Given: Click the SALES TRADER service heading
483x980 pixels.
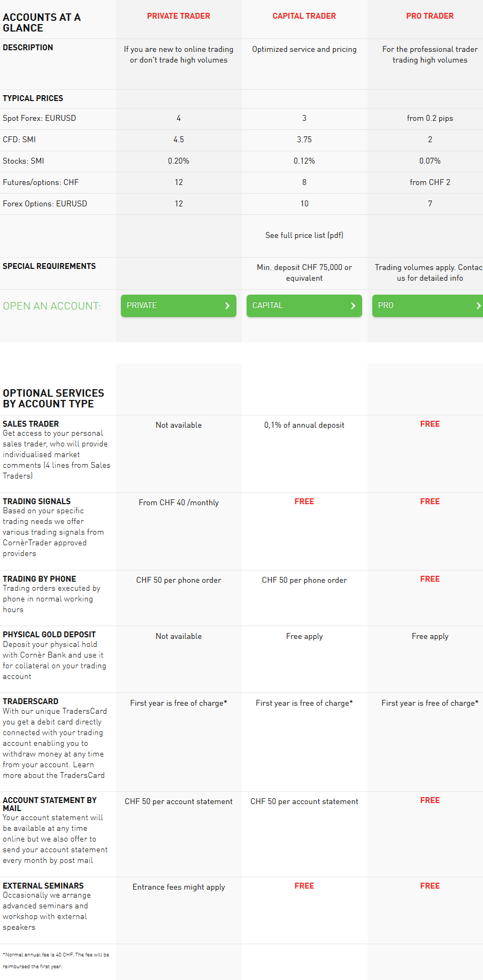Looking at the screenshot, I should point(31,424).
